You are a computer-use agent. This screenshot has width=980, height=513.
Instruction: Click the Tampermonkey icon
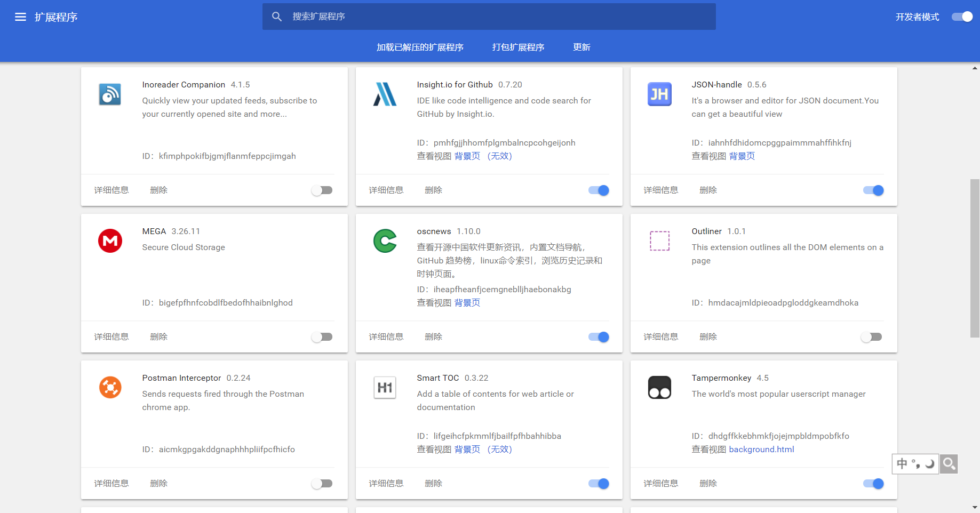click(659, 388)
